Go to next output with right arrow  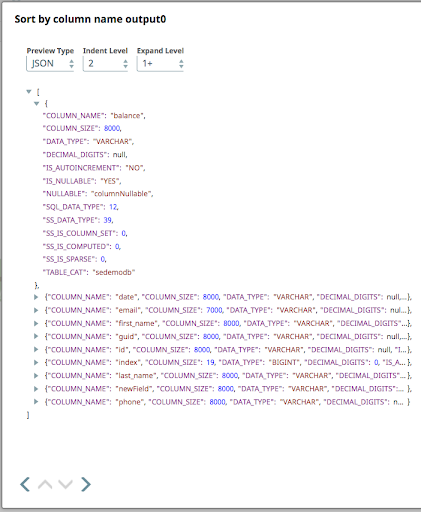(x=86, y=484)
